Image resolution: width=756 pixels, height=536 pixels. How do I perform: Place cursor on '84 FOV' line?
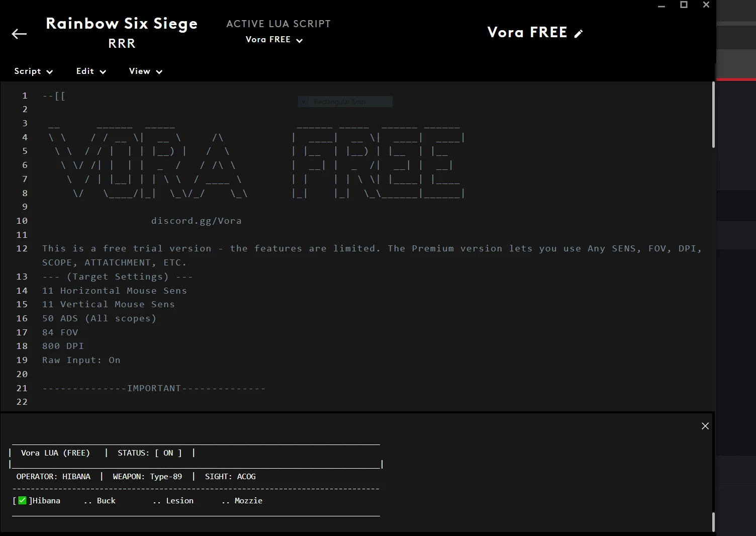60,332
